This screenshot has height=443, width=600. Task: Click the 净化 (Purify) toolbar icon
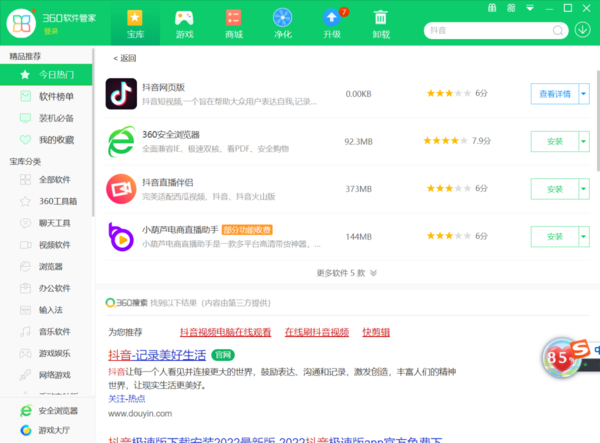282,18
